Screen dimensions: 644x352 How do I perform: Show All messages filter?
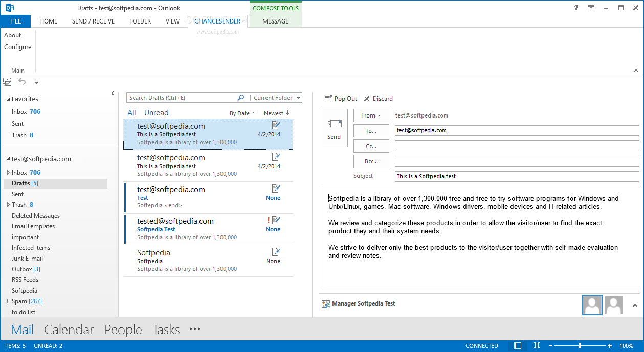click(132, 113)
